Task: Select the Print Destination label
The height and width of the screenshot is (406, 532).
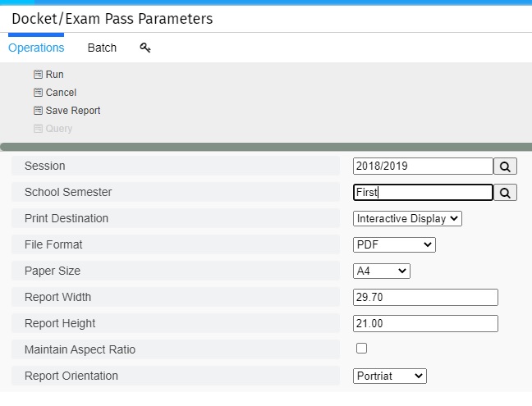Action: click(x=66, y=219)
